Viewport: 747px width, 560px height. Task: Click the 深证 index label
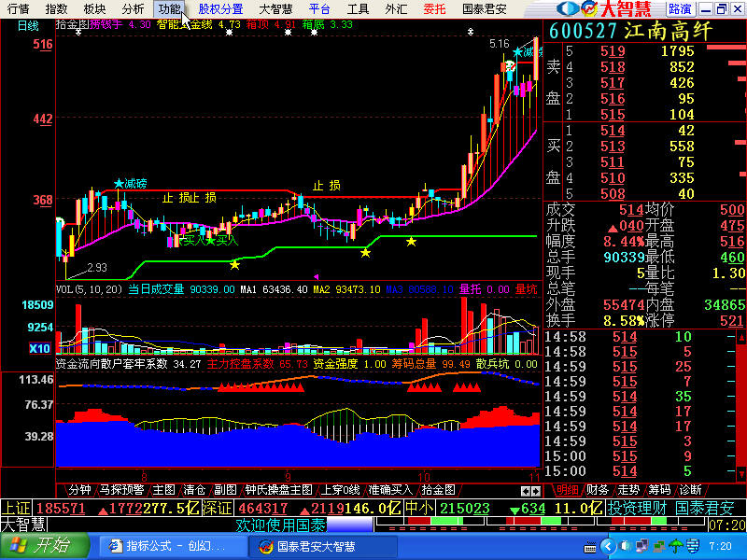218,508
